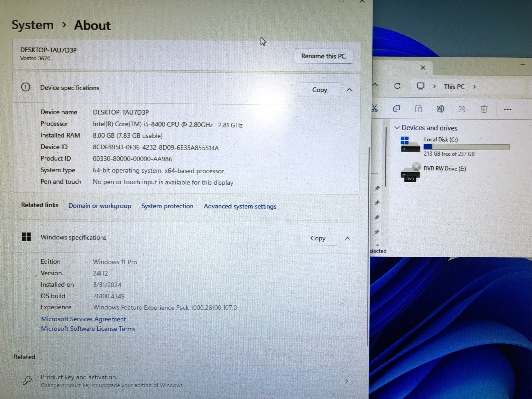Click the Windows logo beside Windows specifications
This screenshot has height=399, width=532.
pos(26,237)
